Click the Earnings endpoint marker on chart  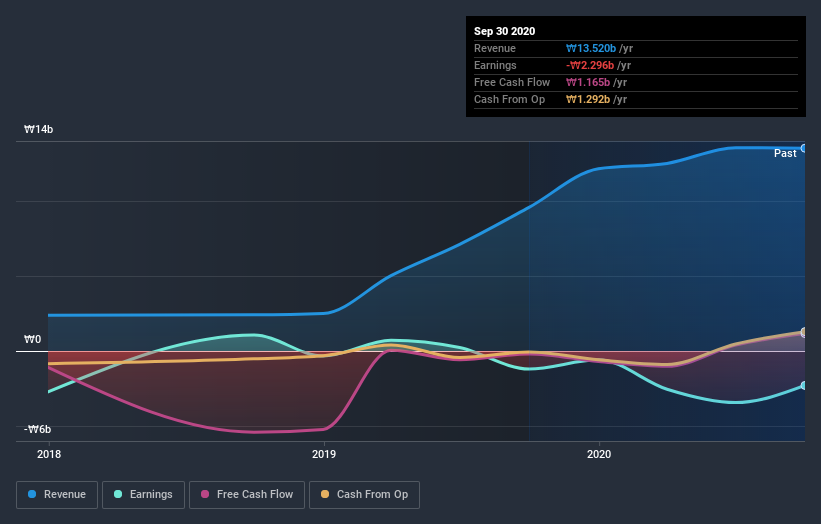tap(803, 386)
